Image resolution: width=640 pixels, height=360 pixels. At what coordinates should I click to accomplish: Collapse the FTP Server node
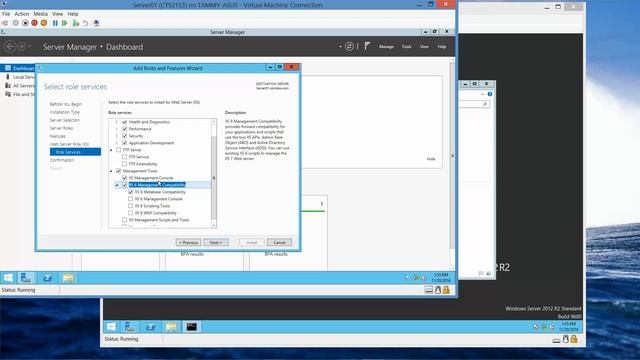tap(111, 150)
